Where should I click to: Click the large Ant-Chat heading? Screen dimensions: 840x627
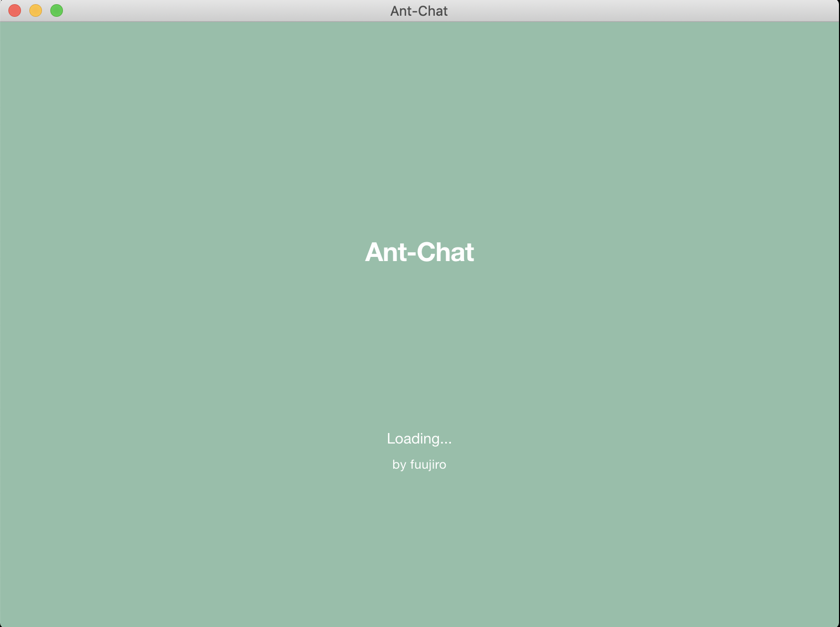[x=419, y=252]
